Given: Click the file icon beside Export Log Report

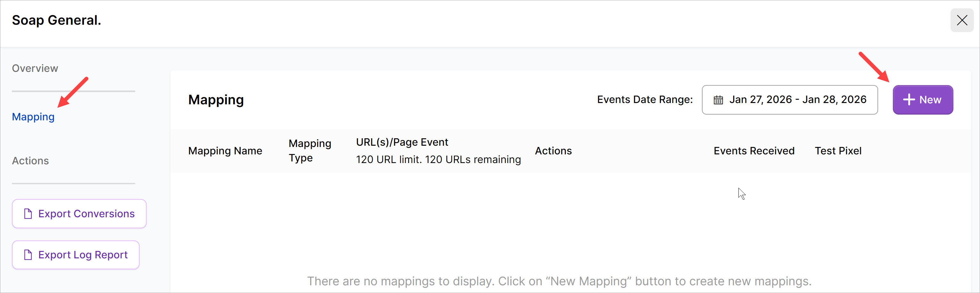Looking at the screenshot, I should (28, 254).
